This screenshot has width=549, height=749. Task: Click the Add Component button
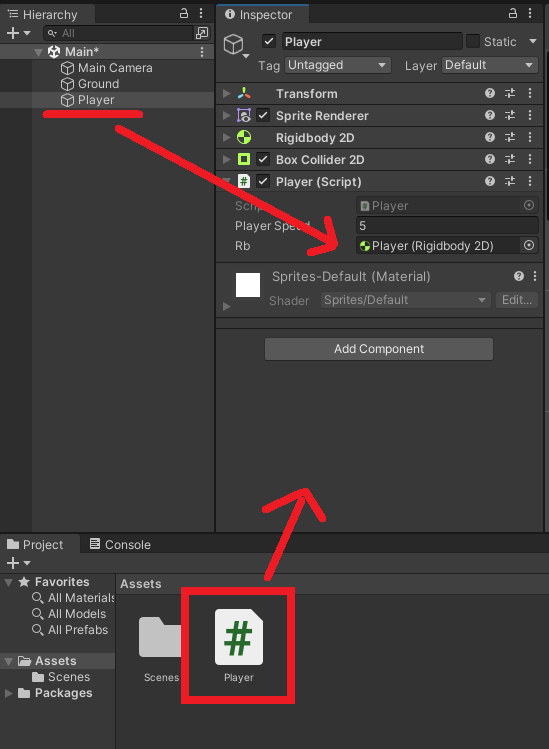tap(379, 349)
